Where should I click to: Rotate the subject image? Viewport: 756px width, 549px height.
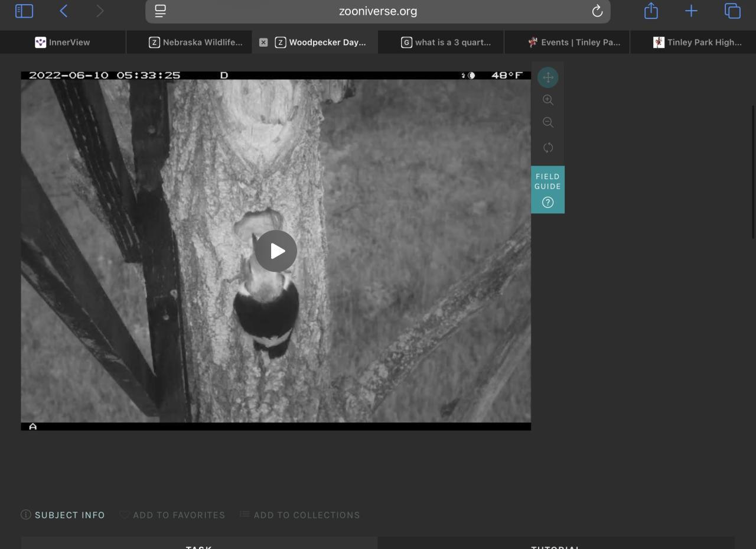coord(548,148)
